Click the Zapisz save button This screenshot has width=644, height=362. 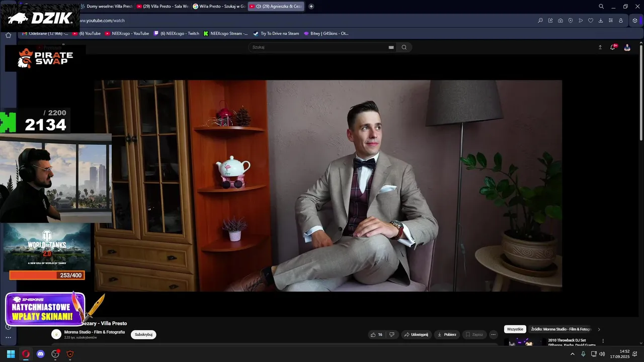coord(474,334)
